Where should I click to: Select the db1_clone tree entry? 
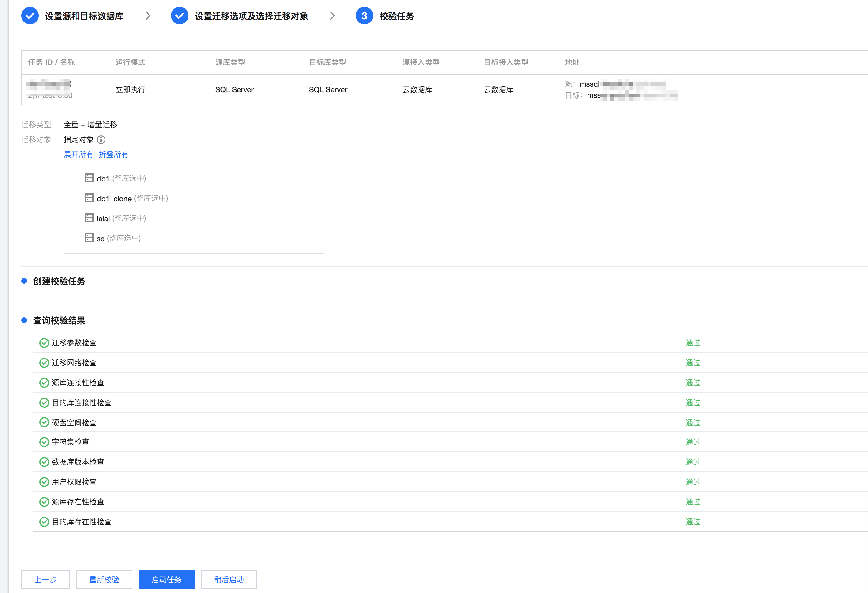114,199
